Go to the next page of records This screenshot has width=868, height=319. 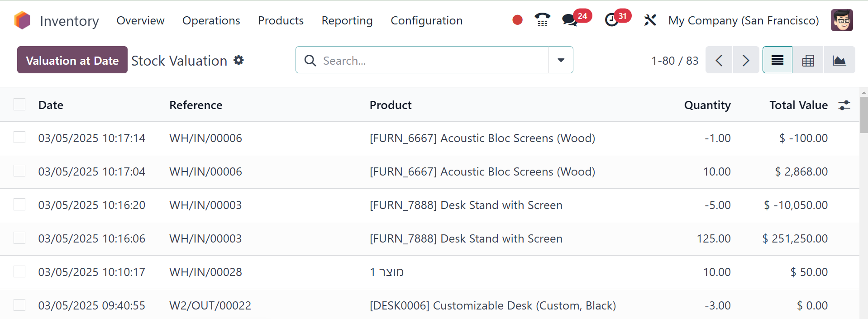tap(746, 60)
